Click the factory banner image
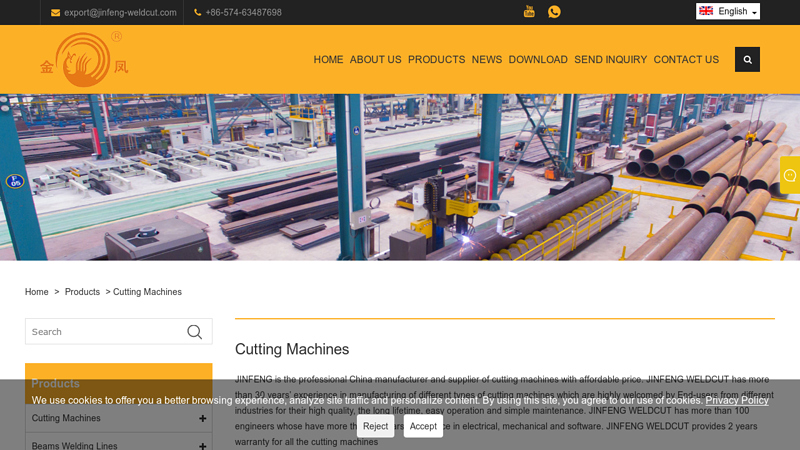800x450 pixels. point(400,177)
